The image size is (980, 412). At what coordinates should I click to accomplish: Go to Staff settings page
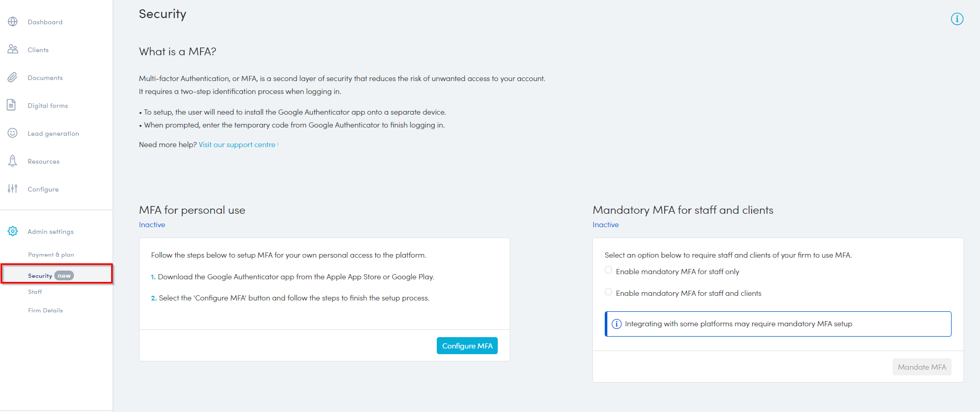pos(35,292)
